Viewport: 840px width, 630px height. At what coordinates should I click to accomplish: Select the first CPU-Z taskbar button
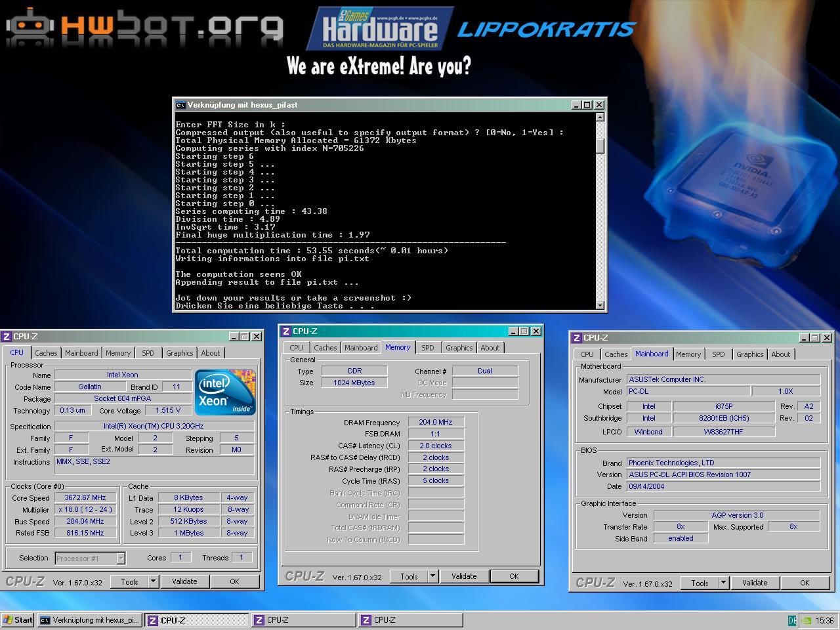(x=197, y=620)
